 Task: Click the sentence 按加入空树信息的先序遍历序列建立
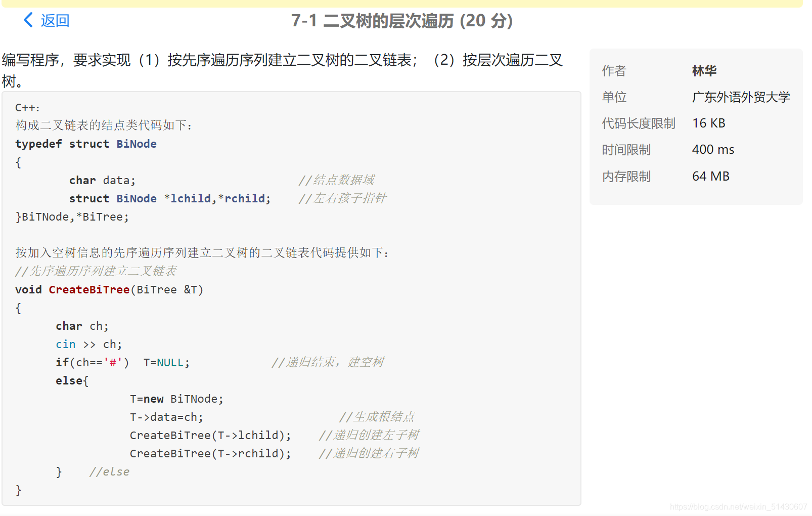202,253
